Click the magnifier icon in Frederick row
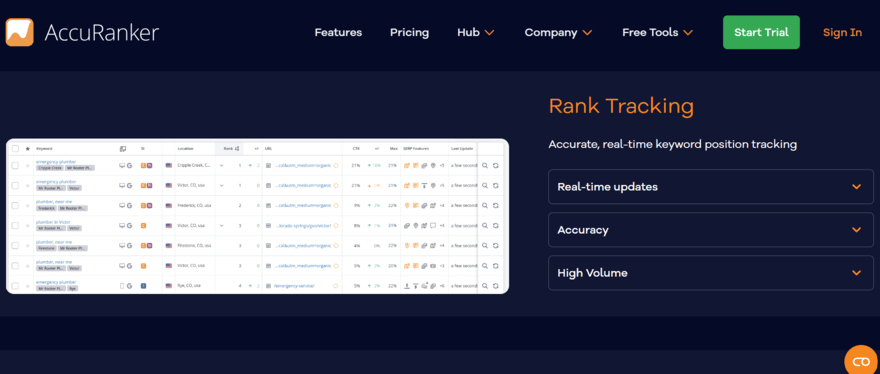The image size is (880, 374). tap(485, 206)
